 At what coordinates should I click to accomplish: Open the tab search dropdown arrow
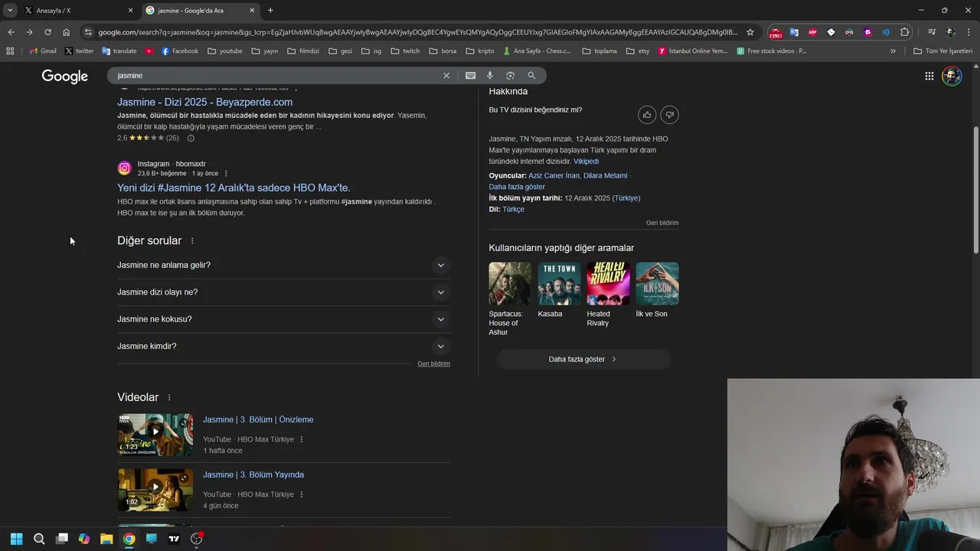[10, 10]
